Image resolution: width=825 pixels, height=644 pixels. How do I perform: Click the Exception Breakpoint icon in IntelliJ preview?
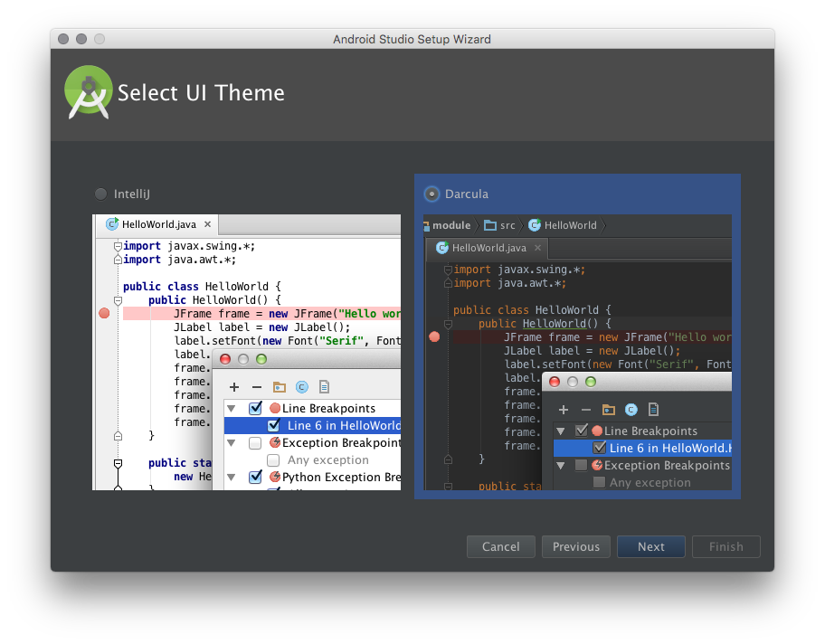click(275, 442)
